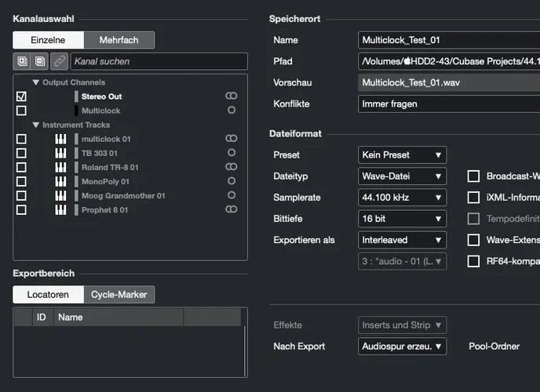Click the stereo icon next to Stereo Out
This screenshot has height=392, width=540.
[x=231, y=96]
